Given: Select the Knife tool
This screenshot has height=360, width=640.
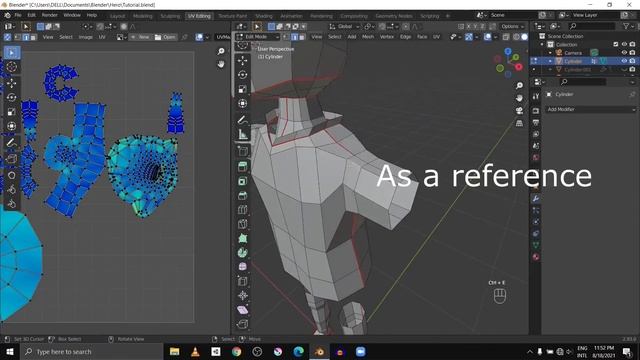Looking at the screenshot, I should pyautogui.click(x=242, y=224).
